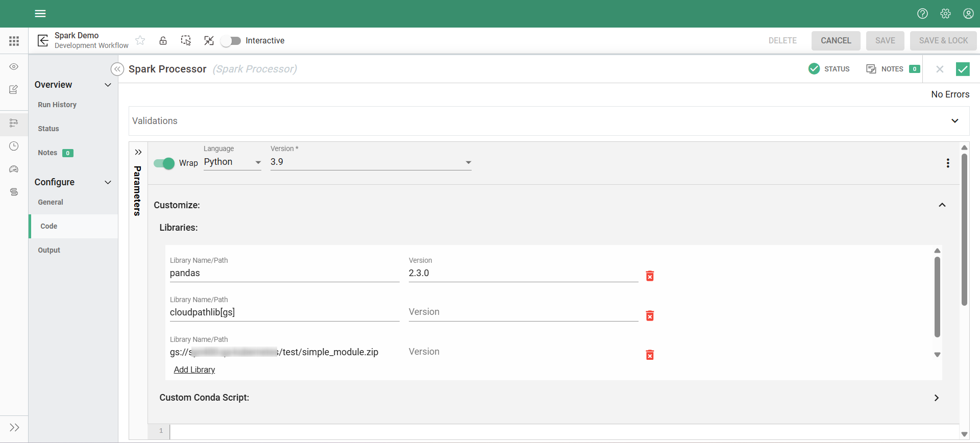Open settings gear in top bar
This screenshot has width=980, height=443.
pos(945,14)
